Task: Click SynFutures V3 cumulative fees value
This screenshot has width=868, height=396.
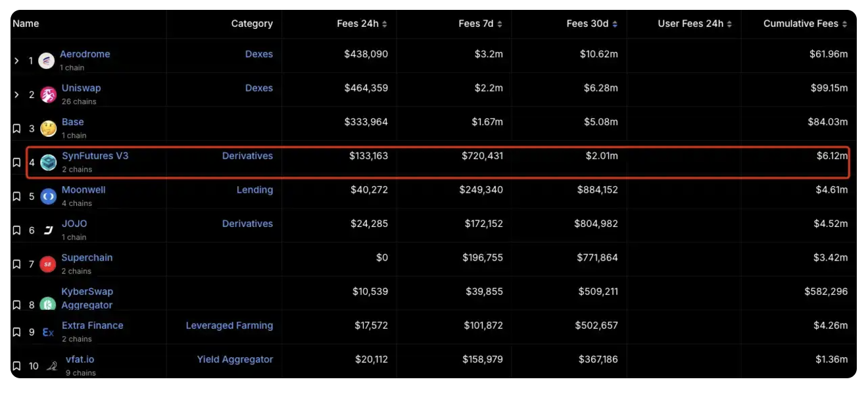Action: pyautogui.click(x=831, y=156)
